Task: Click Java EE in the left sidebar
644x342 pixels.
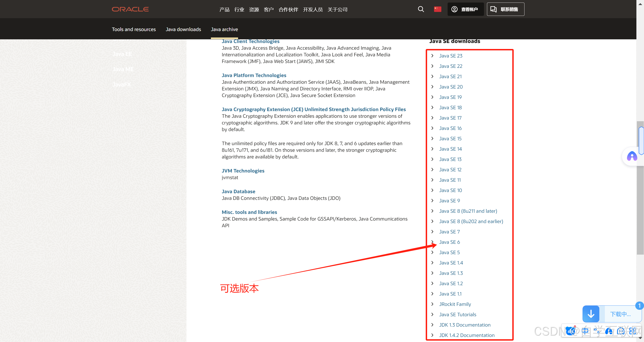Action: pyautogui.click(x=122, y=54)
